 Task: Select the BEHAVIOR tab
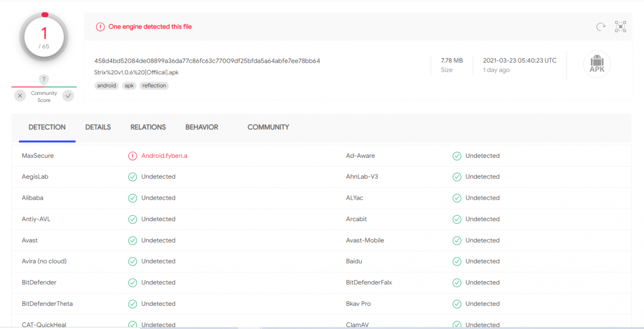[202, 127]
